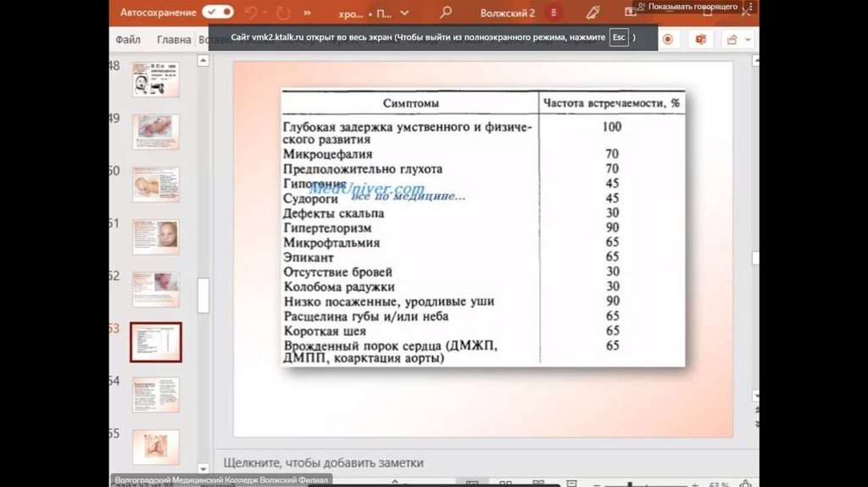This screenshot has height=487, width=868.
Task: Open the Файл menu
Action: pos(128,39)
